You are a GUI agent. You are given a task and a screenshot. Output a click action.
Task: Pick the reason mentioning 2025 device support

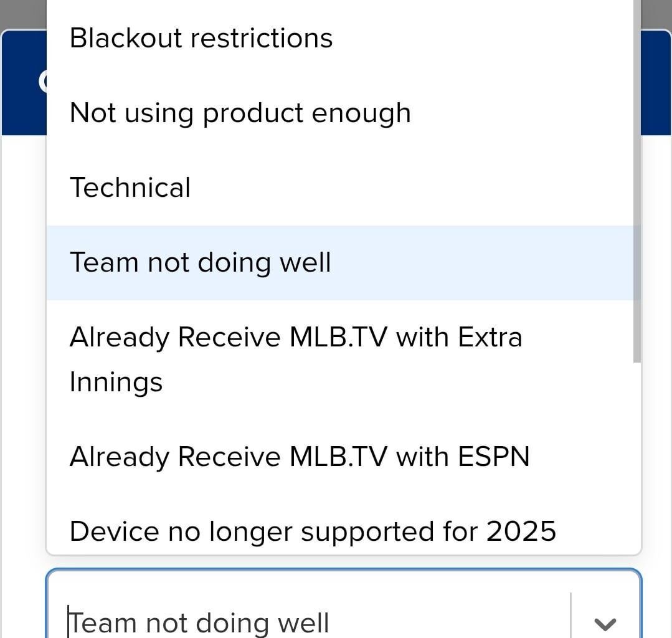(313, 531)
